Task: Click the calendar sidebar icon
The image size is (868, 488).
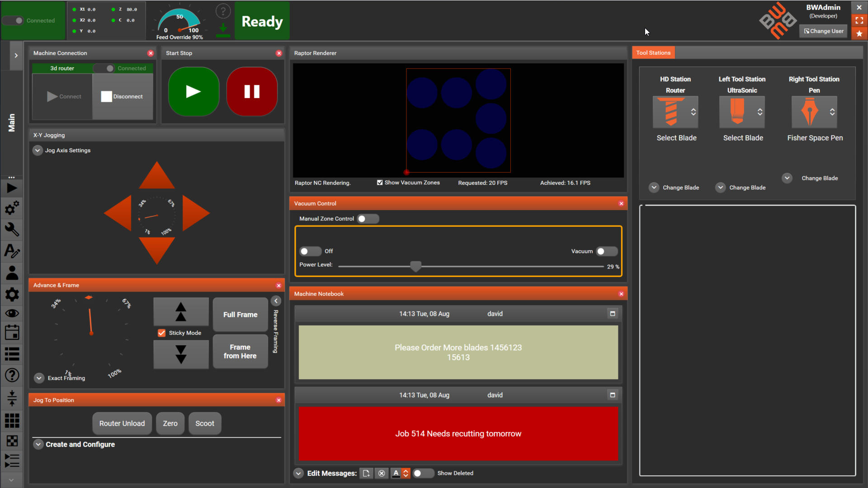Action: (x=12, y=333)
